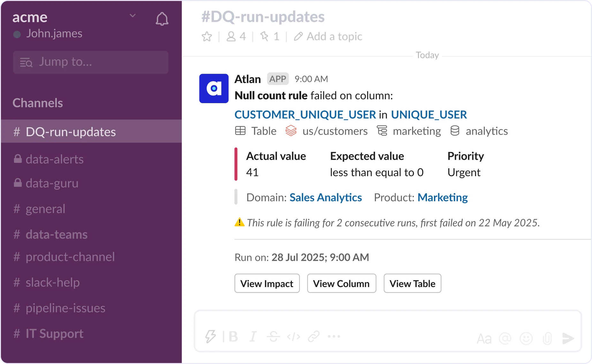Screen dimensions: 592x364
Task: Open CUSTOMER_UNIQUE_USER column link
Action: pos(305,115)
